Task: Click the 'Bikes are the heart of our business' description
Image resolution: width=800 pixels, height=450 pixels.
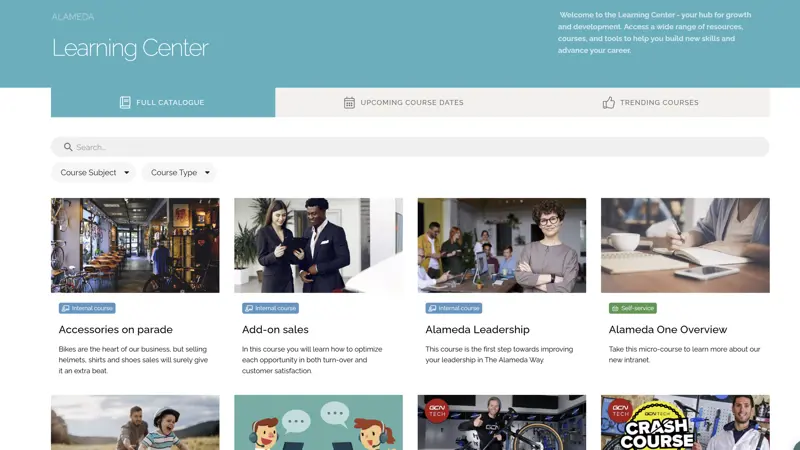Action: (x=133, y=360)
